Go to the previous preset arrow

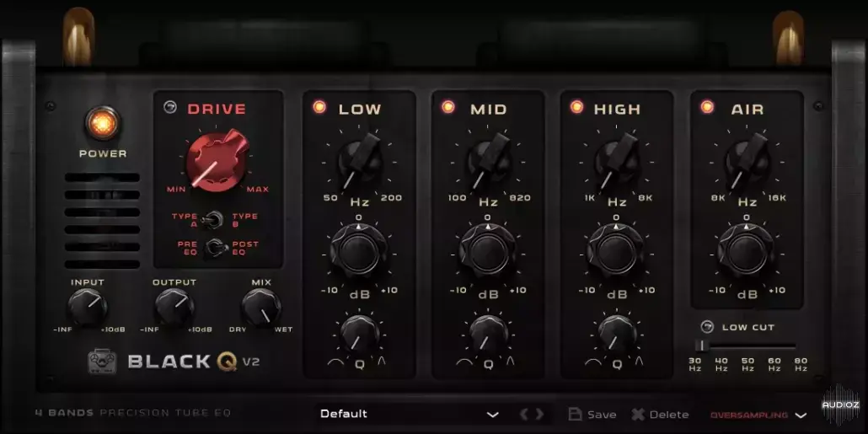[x=522, y=414]
